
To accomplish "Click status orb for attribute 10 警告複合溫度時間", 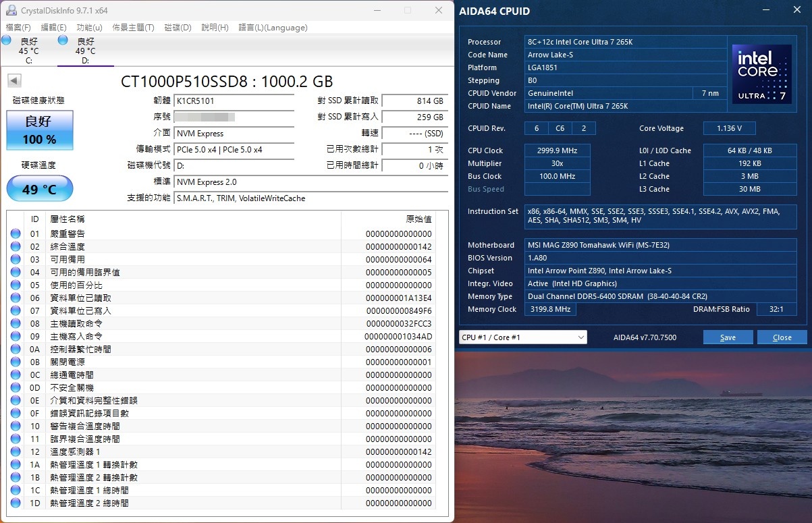I will [16, 426].
